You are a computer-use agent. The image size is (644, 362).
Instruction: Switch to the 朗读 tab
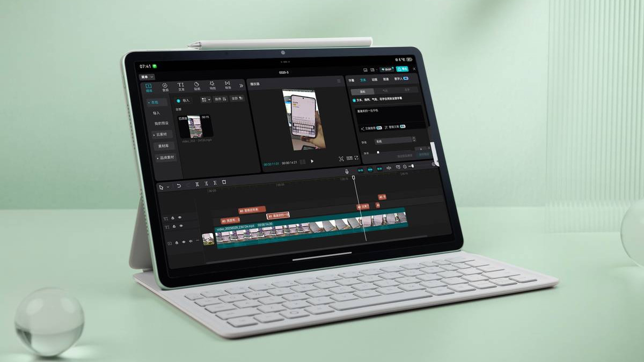[386, 79]
